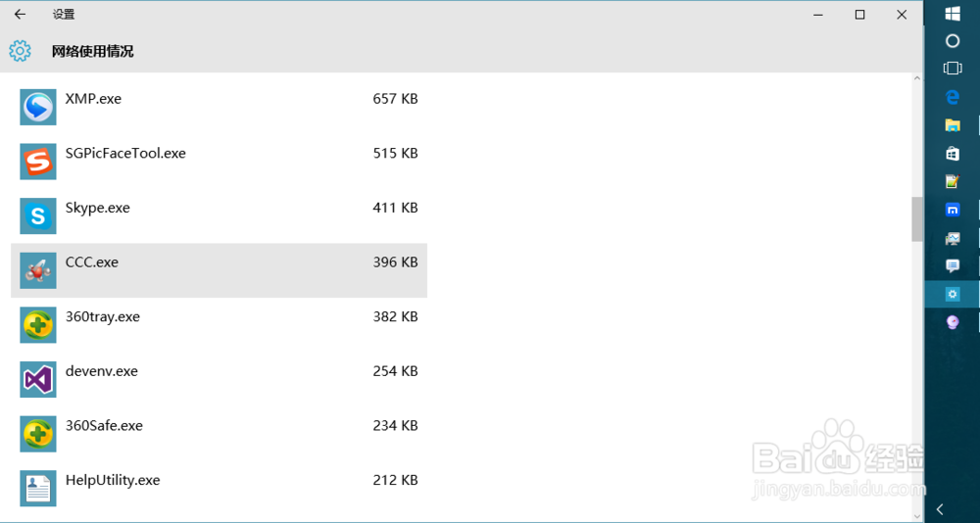The height and width of the screenshot is (523, 980).
Task: Click the settings gear icon in header
Action: (x=20, y=51)
